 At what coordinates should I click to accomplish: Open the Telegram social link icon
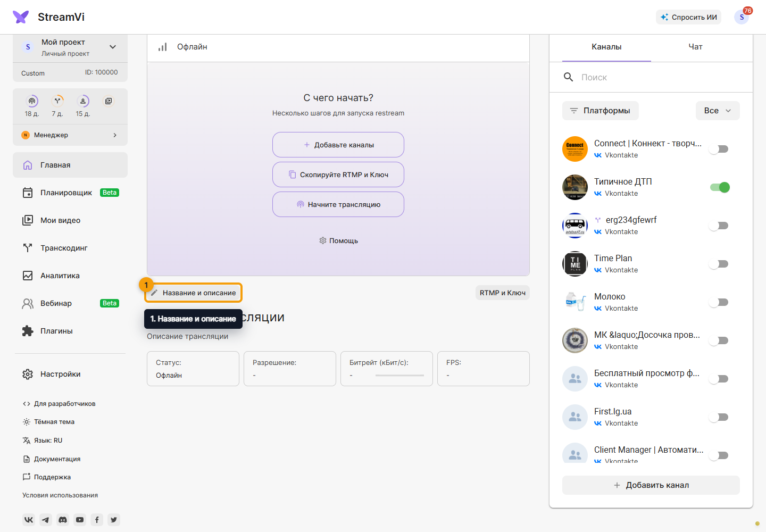tap(46, 520)
